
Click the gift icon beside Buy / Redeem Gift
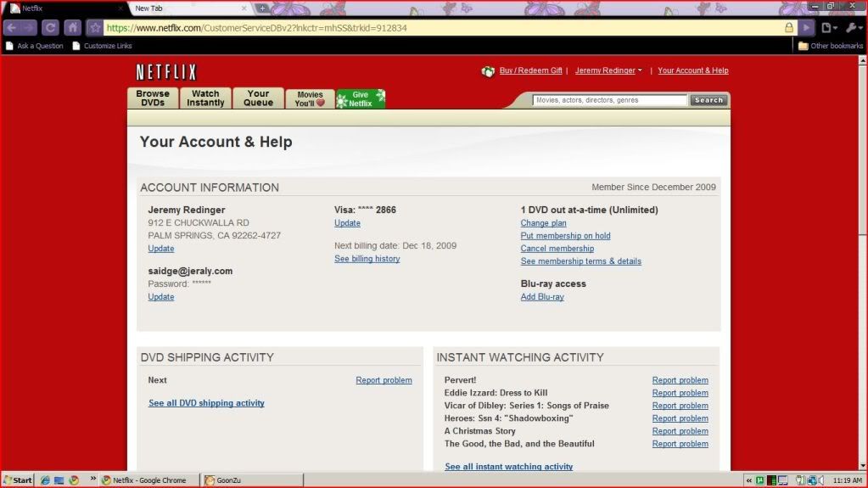pos(488,71)
